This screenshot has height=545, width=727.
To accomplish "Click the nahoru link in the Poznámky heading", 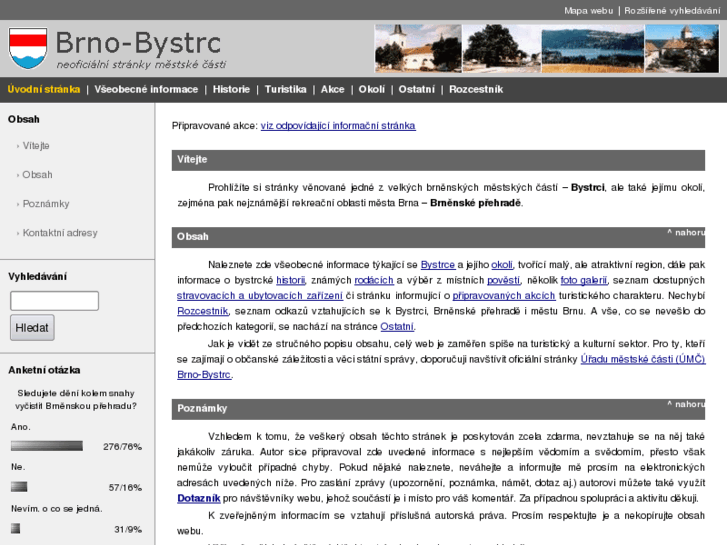I will point(686,404).
